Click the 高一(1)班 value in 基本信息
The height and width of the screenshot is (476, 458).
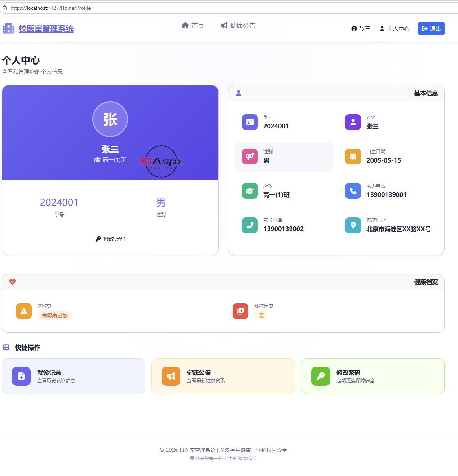(x=277, y=195)
